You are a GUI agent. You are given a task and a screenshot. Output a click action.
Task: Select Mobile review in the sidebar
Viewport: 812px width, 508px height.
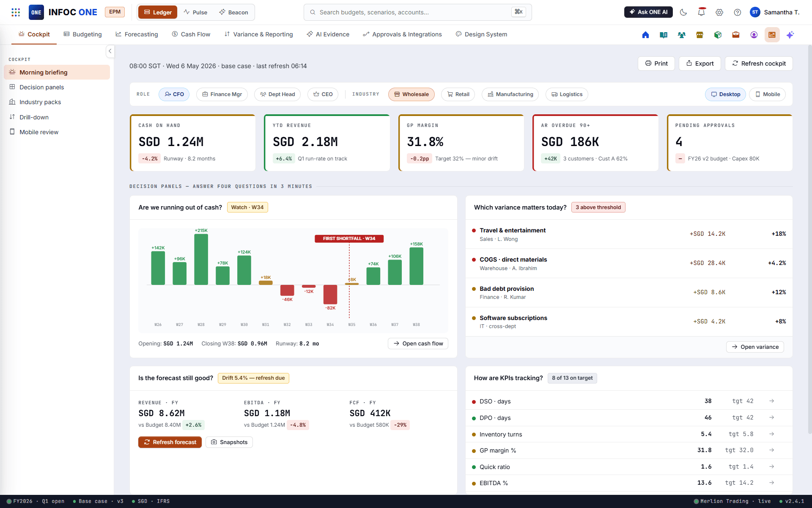pos(57,132)
